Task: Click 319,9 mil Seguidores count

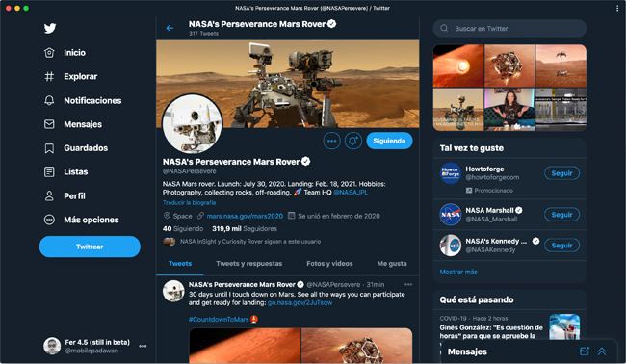Action: pos(245,228)
